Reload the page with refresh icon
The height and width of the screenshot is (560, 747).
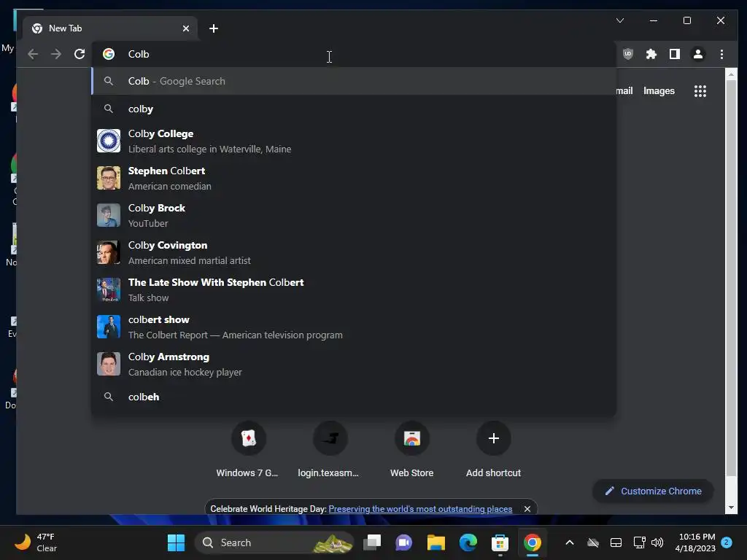[x=80, y=54]
